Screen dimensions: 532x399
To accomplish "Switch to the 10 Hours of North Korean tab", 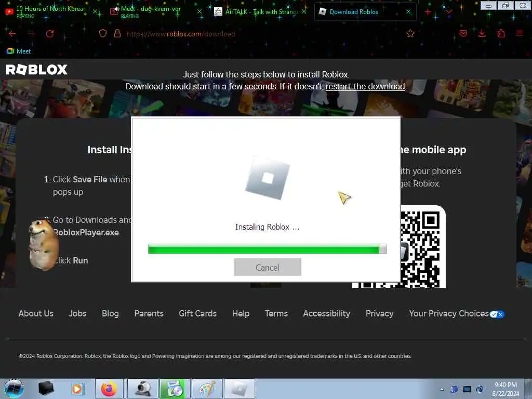I will click(51, 11).
